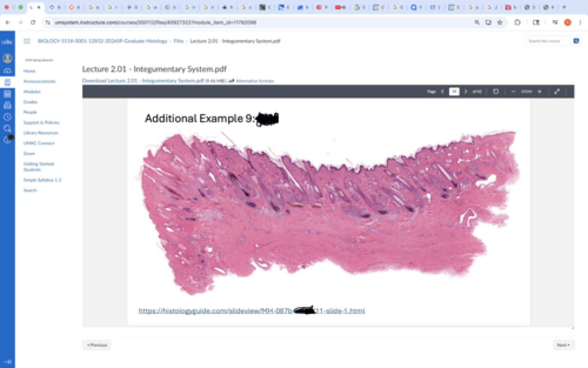This screenshot has height=368, width=588.
Task: Click the 'Lecture 2.01 - Integumentary System.pdf' page title
Action: pyautogui.click(x=154, y=69)
